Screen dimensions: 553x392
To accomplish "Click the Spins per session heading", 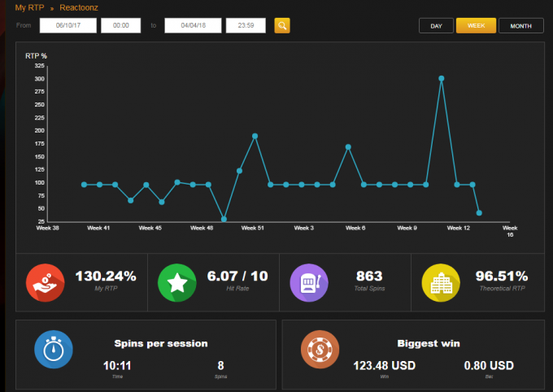I will point(161,344).
